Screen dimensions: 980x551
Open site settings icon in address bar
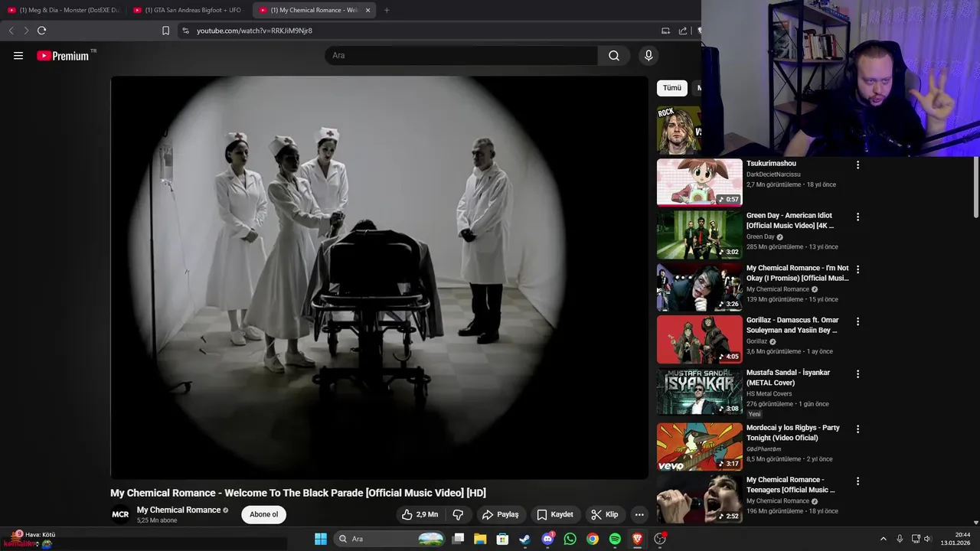tap(185, 31)
